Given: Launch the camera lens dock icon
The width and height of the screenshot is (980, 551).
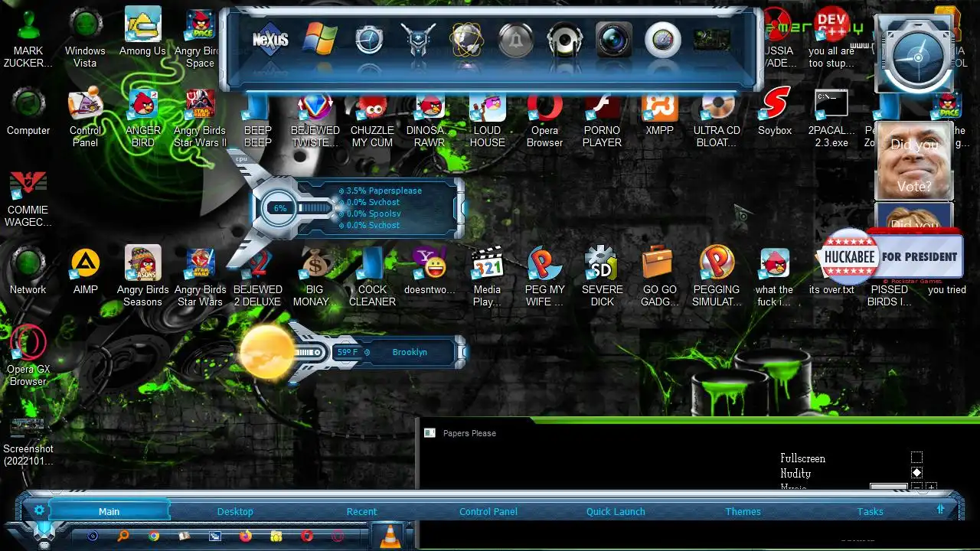Looking at the screenshot, I should [613, 40].
